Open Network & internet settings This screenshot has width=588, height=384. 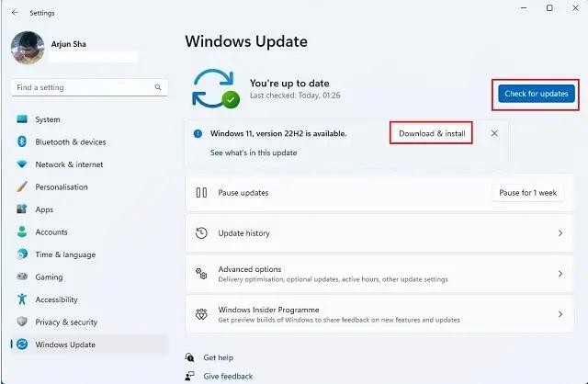click(69, 164)
